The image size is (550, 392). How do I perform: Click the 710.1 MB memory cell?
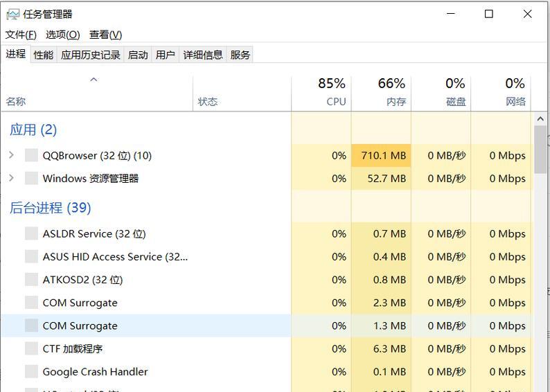click(x=381, y=155)
